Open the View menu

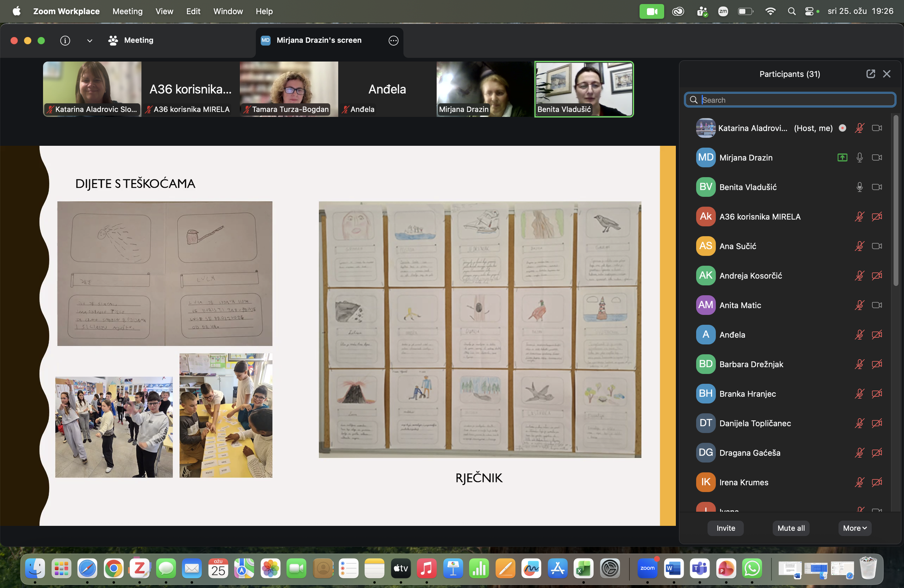click(x=164, y=12)
